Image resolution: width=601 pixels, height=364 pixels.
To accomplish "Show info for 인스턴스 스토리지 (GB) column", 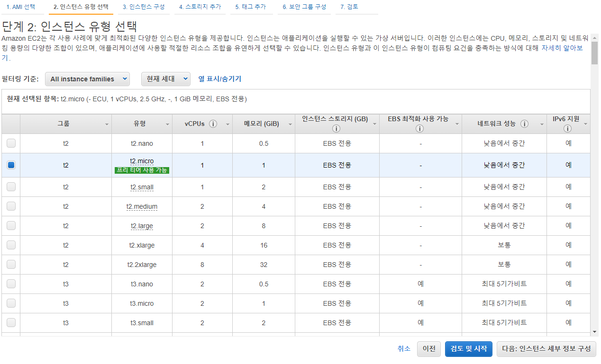I will [x=337, y=128].
